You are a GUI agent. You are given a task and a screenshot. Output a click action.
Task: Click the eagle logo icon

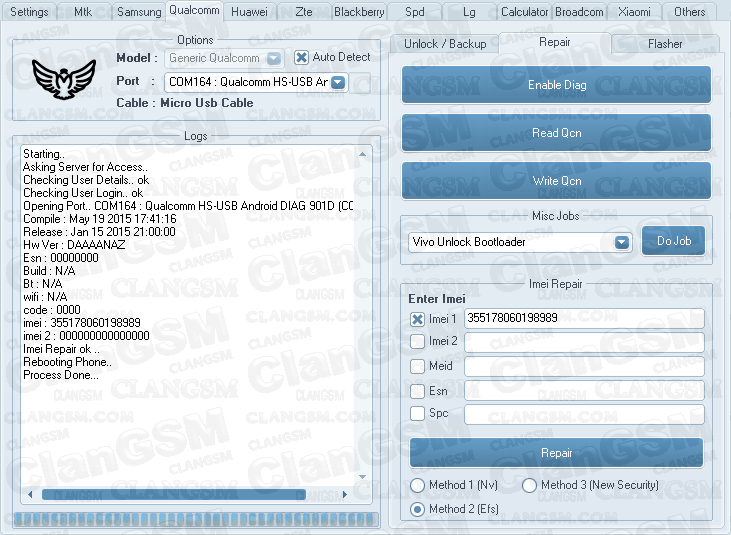(64, 79)
